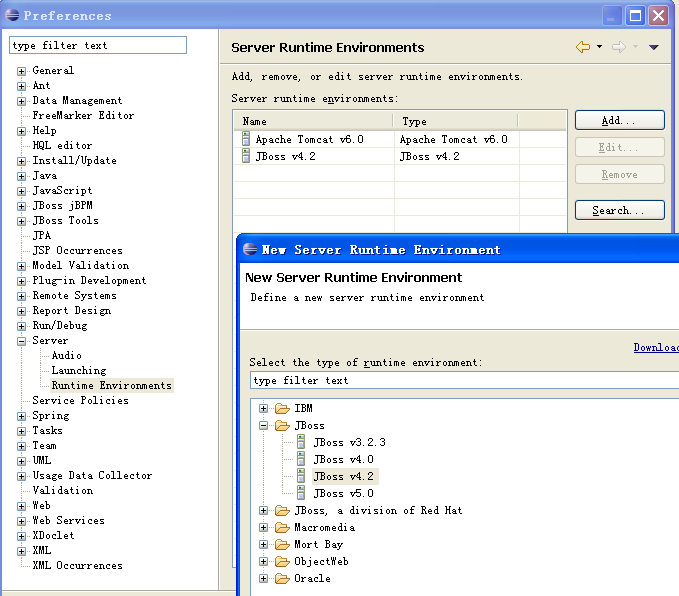
Task: Select the Macromedia category label
Action: (x=324, y=528)
